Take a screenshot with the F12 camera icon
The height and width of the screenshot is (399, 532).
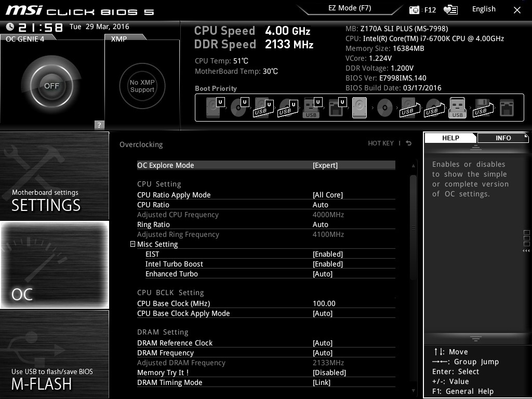[414, 10]
